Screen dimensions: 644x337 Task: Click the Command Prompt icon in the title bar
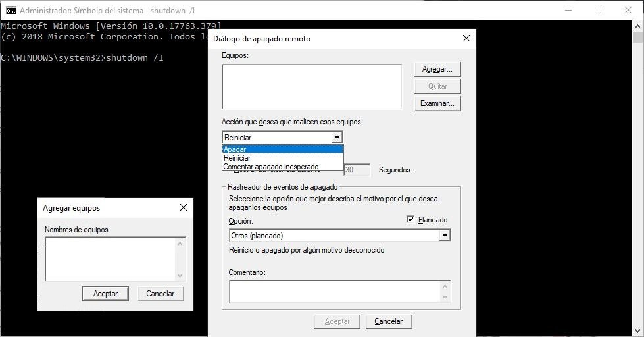coord(11,11)
